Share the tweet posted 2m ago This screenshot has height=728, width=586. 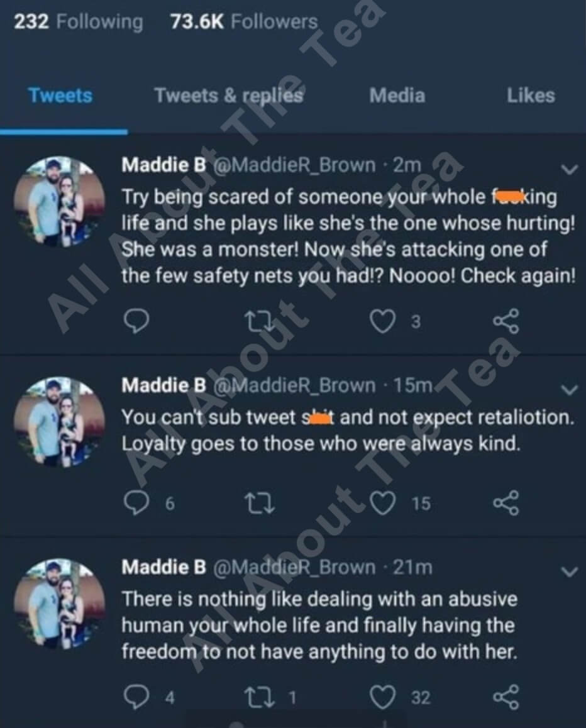(x=506, y=322)
